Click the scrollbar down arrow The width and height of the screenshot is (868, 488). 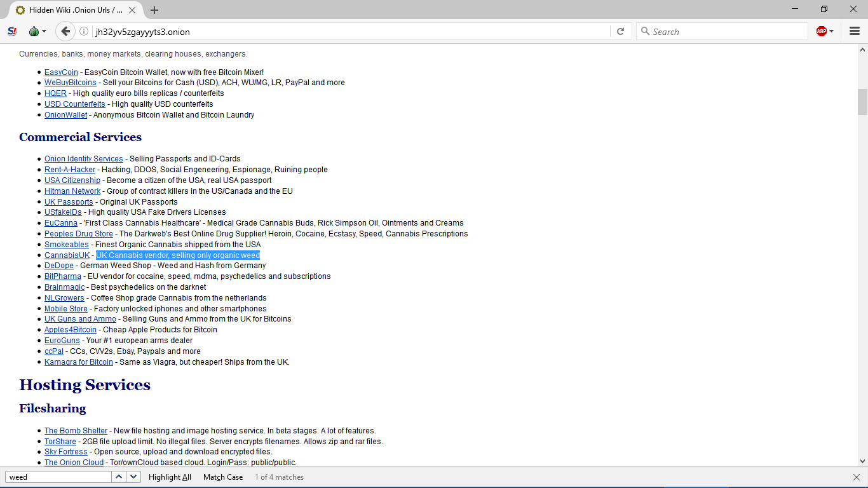tap(862, 461)
